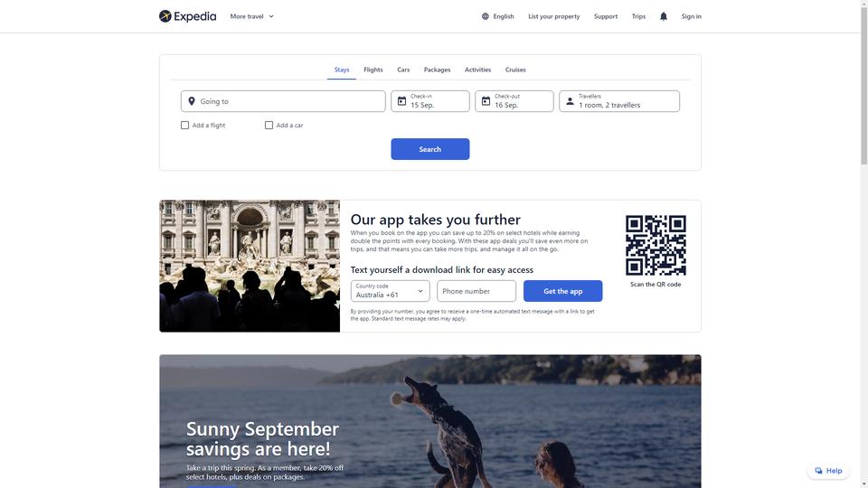Open the check-out calendar icon
The height and width of the screenshot is (488, 868).
click(x=486, y=101)
